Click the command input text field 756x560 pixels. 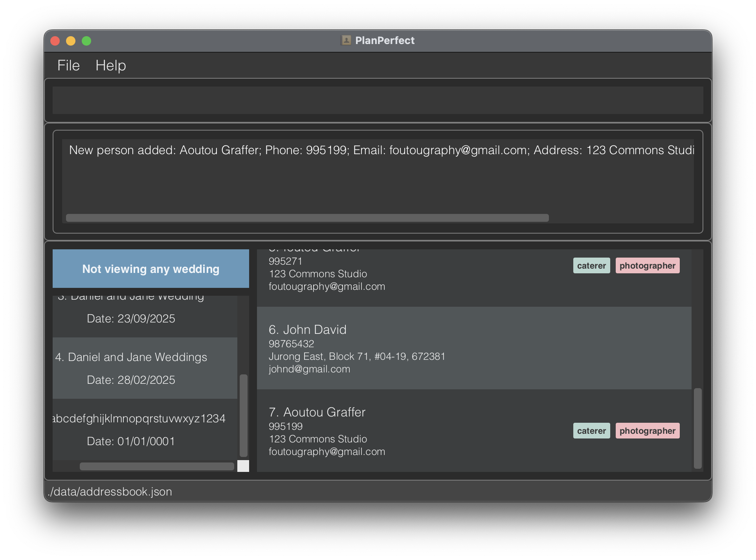[x=377, y=100]
